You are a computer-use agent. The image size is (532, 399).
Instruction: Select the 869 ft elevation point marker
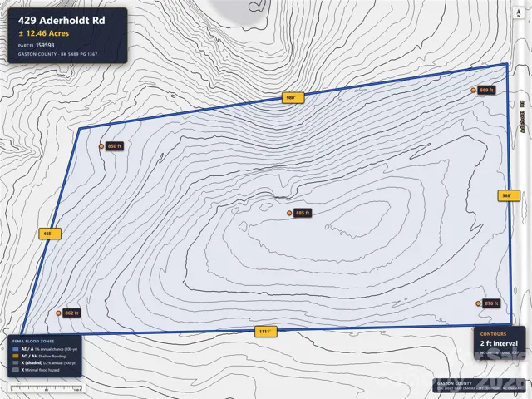tap(473, 91)
